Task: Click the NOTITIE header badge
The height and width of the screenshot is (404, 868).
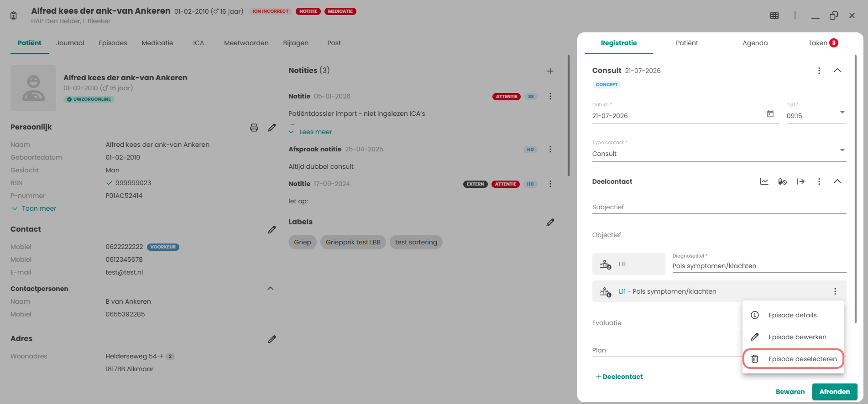Action: (x=309, y=11)
